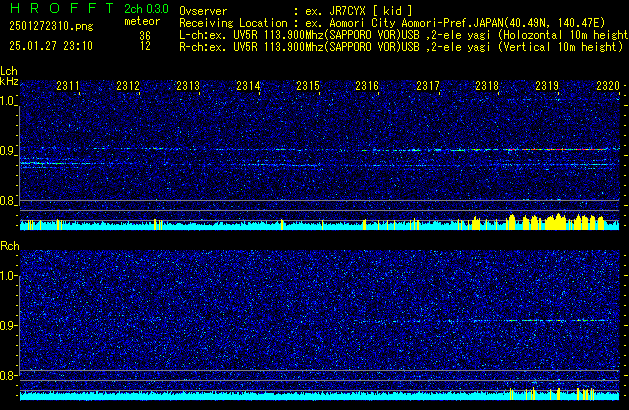Click the meteor count 12
This screenshot has width=629, height=410.
coord(145,46)
